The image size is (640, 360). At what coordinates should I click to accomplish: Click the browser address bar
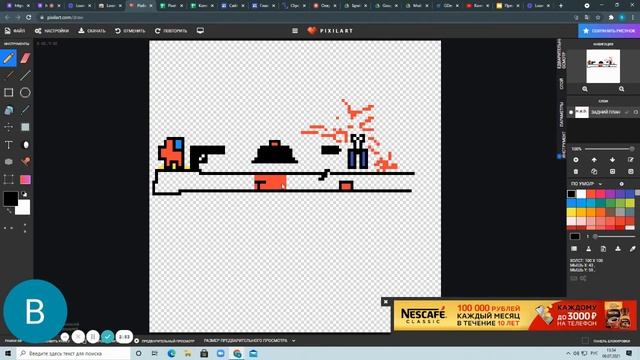(x=306, y=18)
